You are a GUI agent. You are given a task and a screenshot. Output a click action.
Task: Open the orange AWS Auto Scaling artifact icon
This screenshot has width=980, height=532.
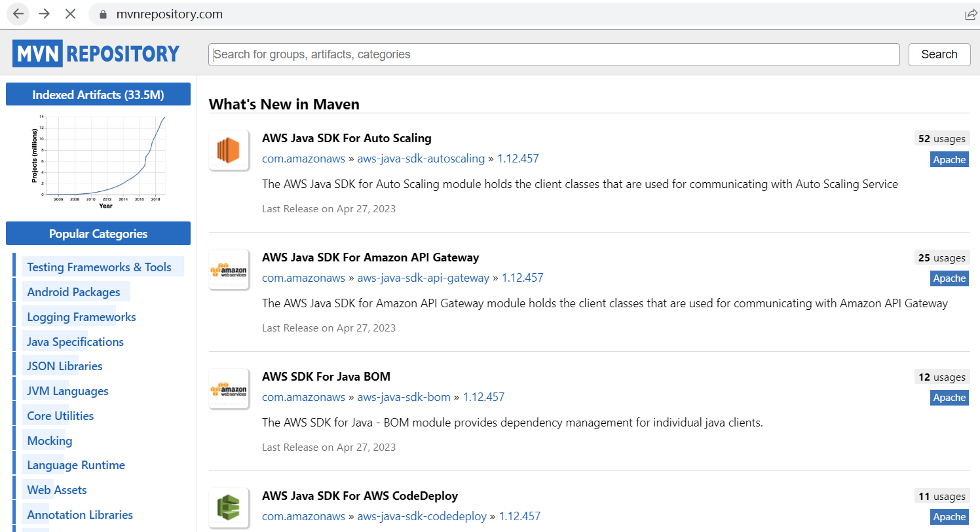[x=229, y=151]
